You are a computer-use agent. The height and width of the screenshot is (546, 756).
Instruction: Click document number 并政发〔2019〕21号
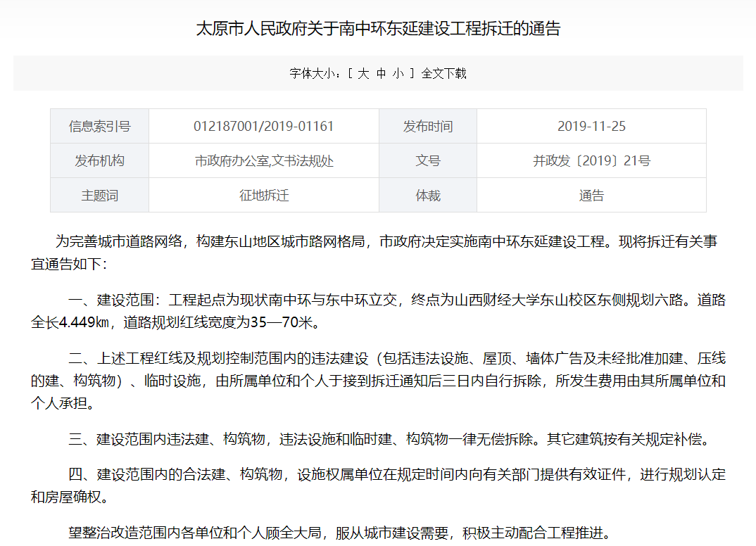[x=591, y=161]
